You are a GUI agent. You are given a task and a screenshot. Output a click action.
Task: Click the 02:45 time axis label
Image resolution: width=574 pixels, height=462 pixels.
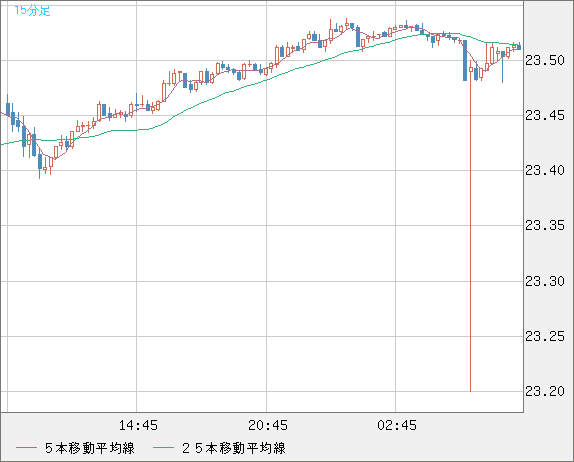pyautogui.click(x=397, y=425)
